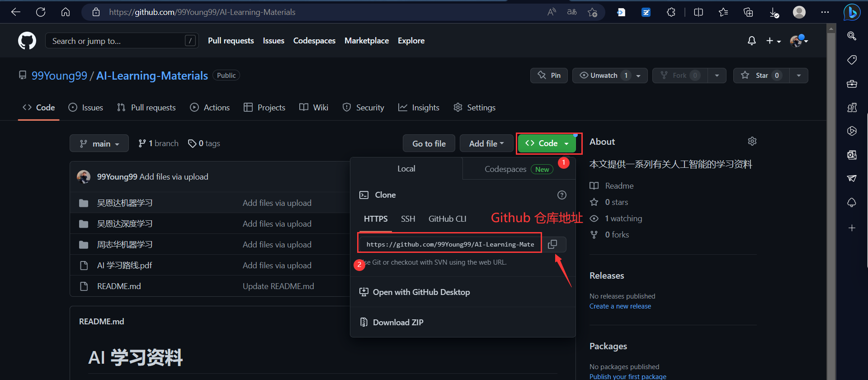Open browser home page icon
Viewport: 868px width, 380px height.
(66, 12)
